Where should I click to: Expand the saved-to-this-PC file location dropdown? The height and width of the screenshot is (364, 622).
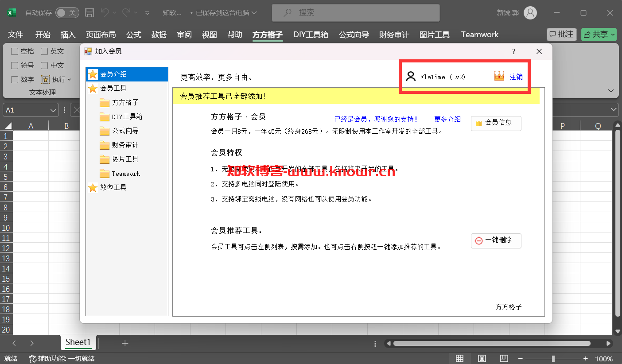[254, 13]
